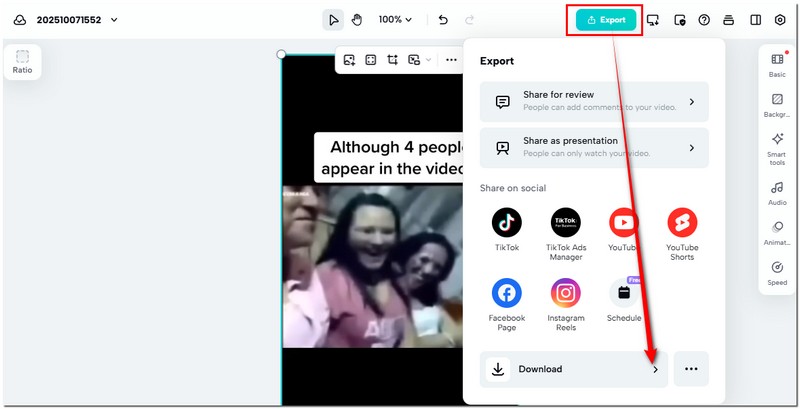The width and height of the screenshot is (800, 409).
Task: Open the Ratio panel
Action: pyautogui.click(x=22, y=62)
